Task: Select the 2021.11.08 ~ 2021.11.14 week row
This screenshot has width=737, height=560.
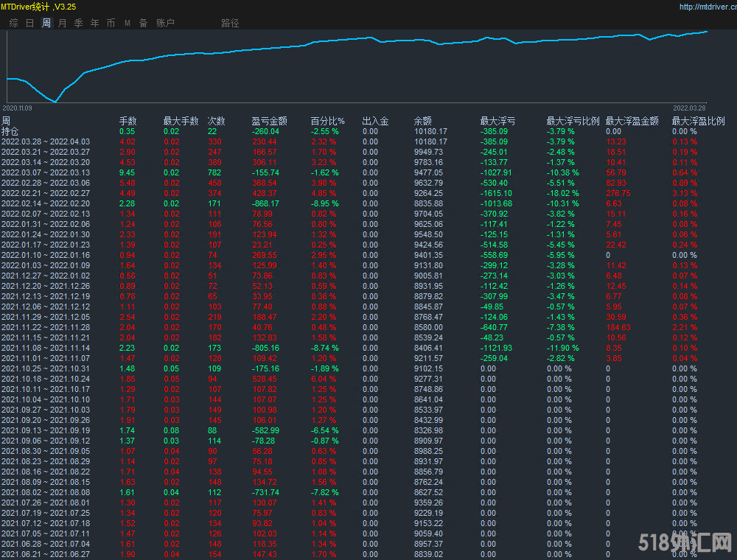Action: pyautogui.click(x=46, y=348)
